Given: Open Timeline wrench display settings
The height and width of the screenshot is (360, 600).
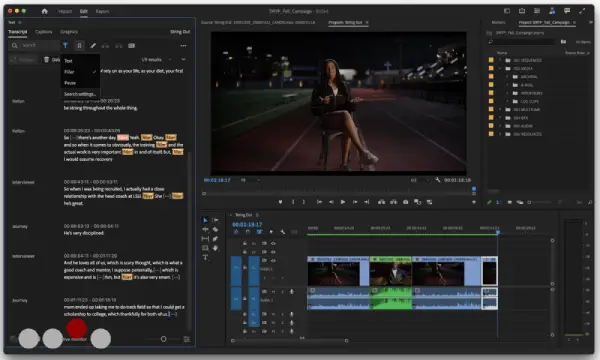Looking at the screenshot, I should tap(282, 232).
